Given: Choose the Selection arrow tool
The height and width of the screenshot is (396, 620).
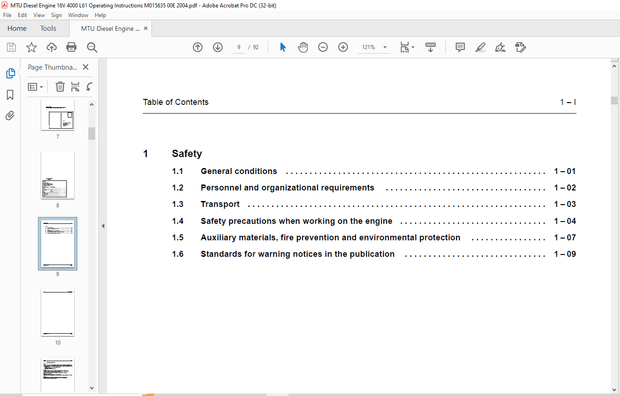Looking at the screenshot, I should pyautogui.click(x=283, y=47).
